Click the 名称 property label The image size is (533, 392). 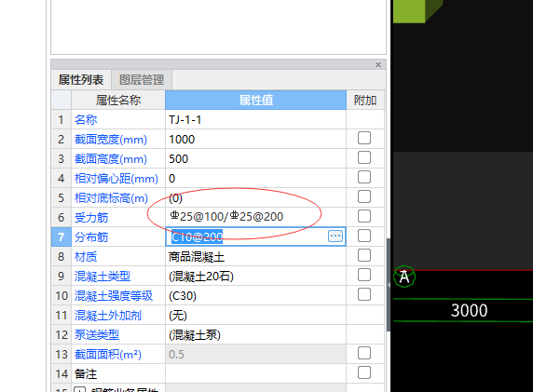tap(86, 120)
